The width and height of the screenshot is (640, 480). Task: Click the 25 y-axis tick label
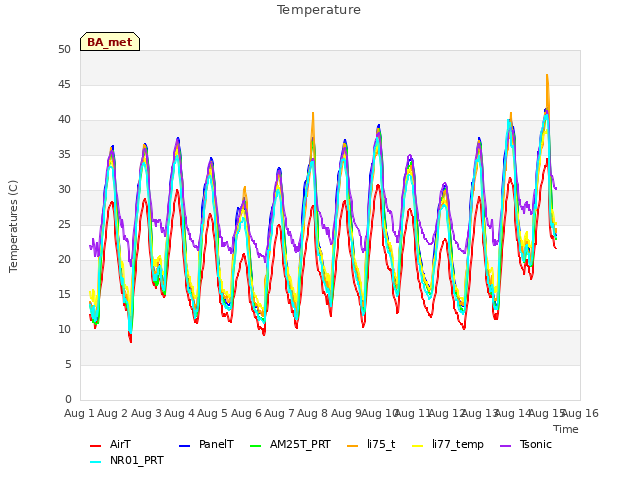[x=64, y=225]
